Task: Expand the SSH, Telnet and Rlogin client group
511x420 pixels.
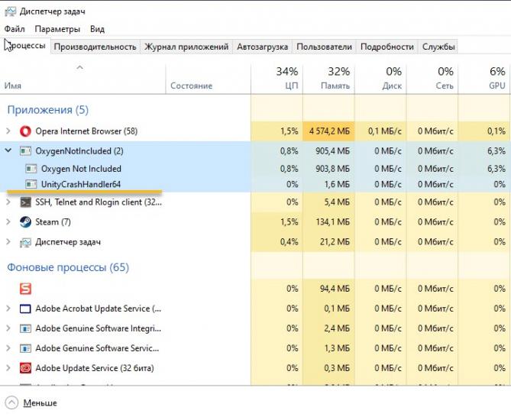Action: point(8,202)
